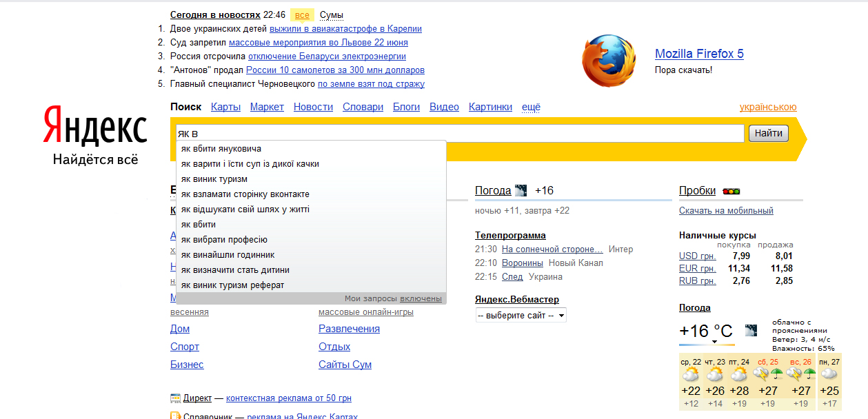Switch to Словари tab
This screenshot has height=419, width=868.
coord(363,107)
